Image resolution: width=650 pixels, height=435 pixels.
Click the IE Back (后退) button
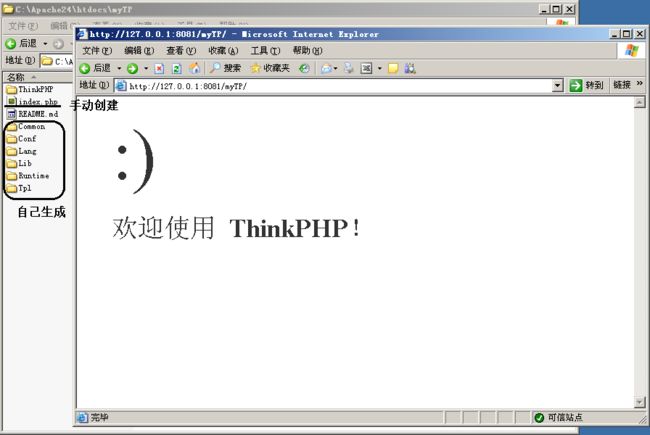click(95, 68)
